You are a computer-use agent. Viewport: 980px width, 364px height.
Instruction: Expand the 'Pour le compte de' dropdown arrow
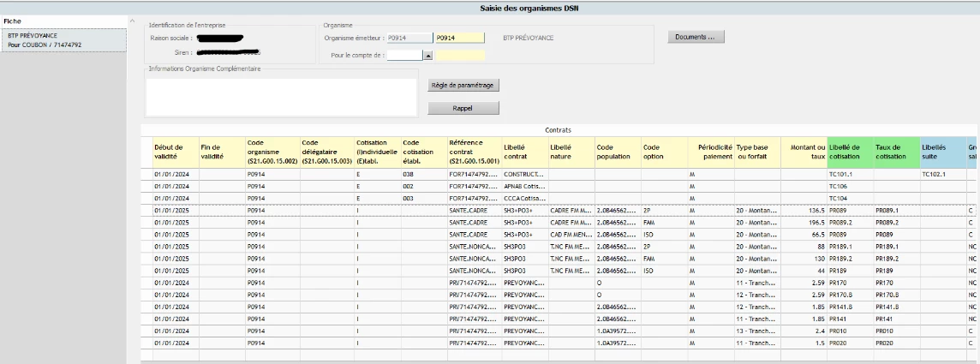(x=429, y=56)
